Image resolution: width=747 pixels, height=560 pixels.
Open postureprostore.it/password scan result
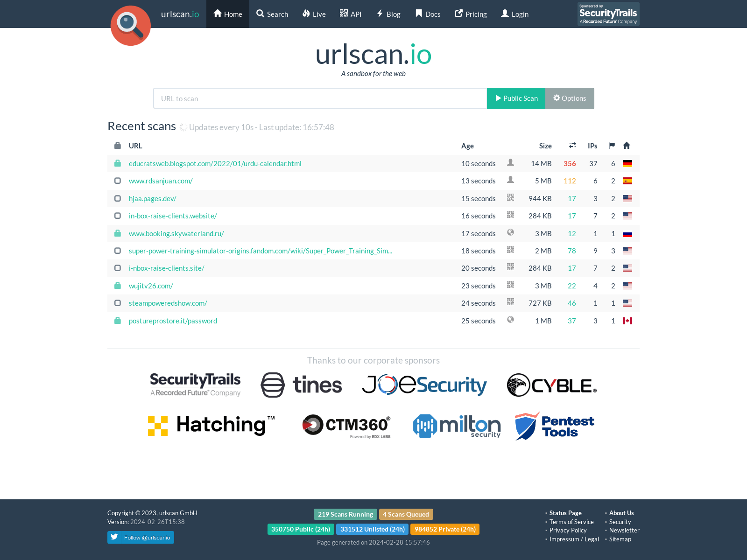(x=173, y=321)
